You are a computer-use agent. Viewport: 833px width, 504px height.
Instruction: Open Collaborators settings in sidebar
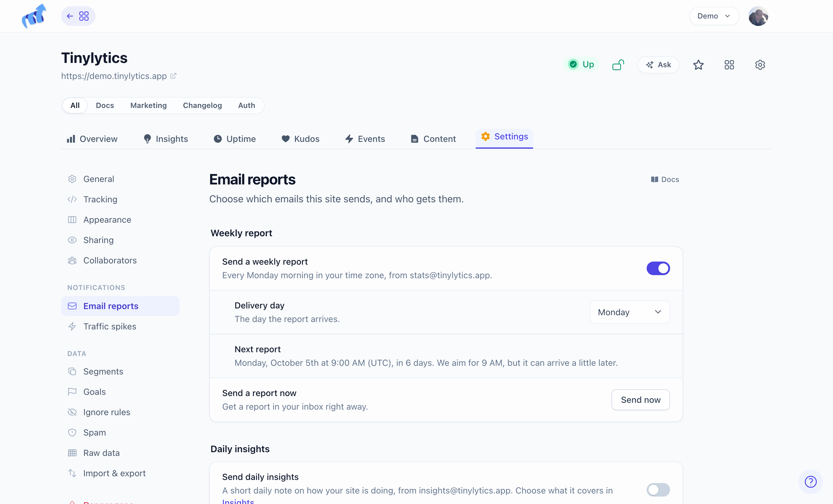click(120, 260)
